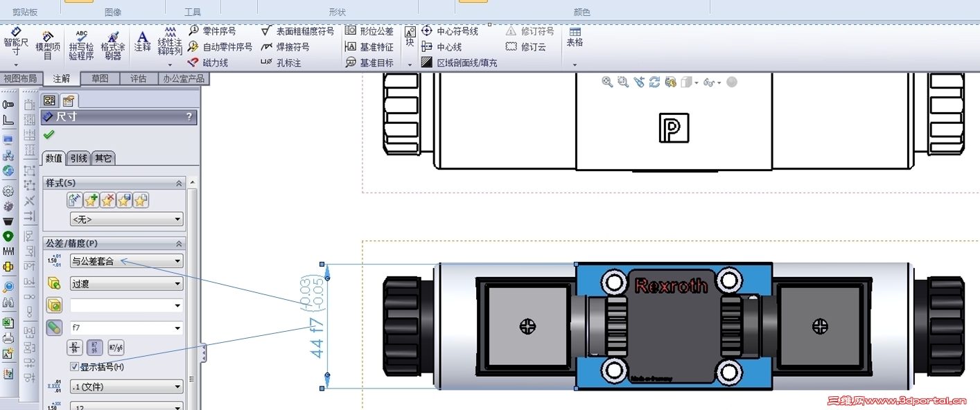Open the 数值 value tab

pos(54,158)
